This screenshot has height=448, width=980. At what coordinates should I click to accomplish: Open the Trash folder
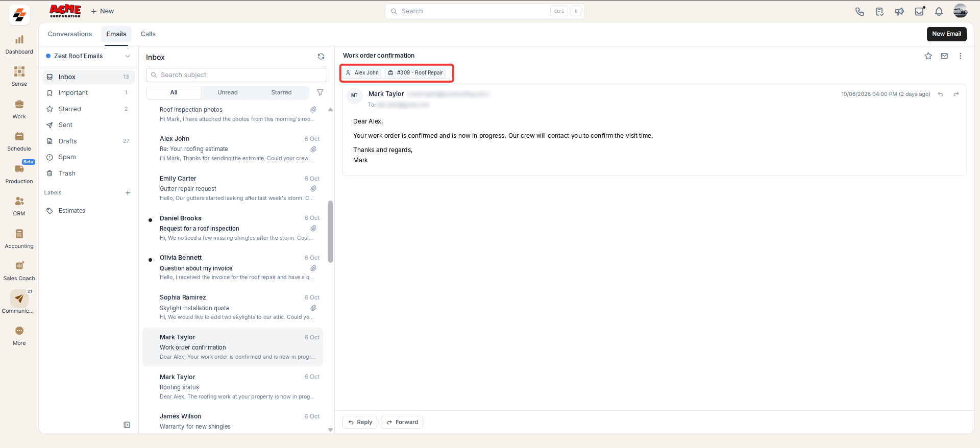(x=88, y=173)
